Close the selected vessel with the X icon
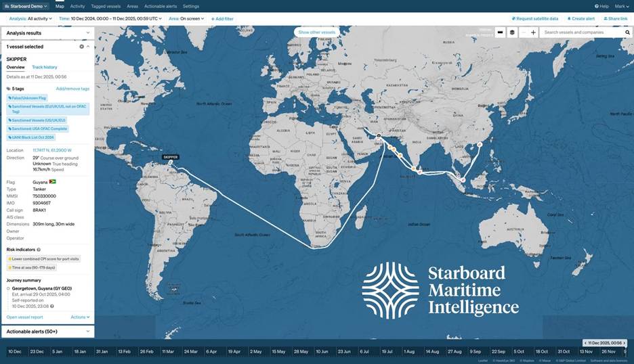 point(82,47)
